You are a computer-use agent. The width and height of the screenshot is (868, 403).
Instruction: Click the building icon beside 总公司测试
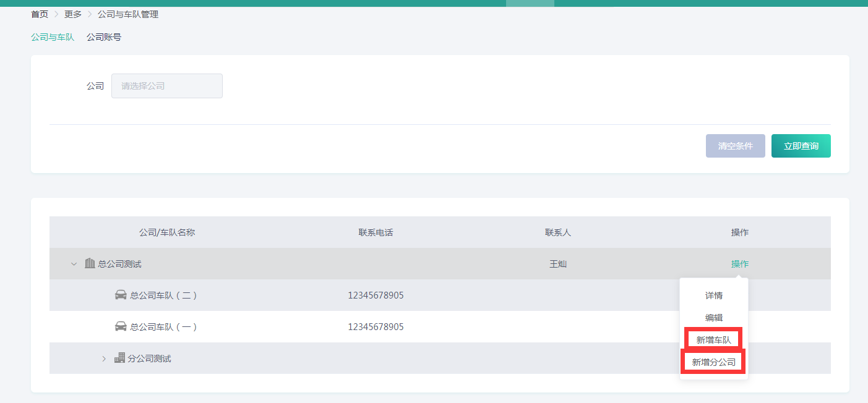(90, 264)
